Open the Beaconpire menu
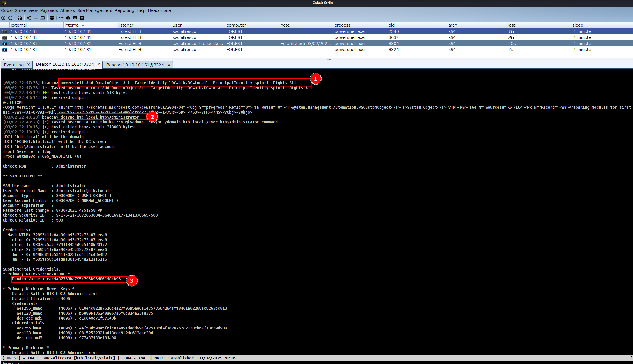This screenshot has width=633, height=364. (159, 10)
